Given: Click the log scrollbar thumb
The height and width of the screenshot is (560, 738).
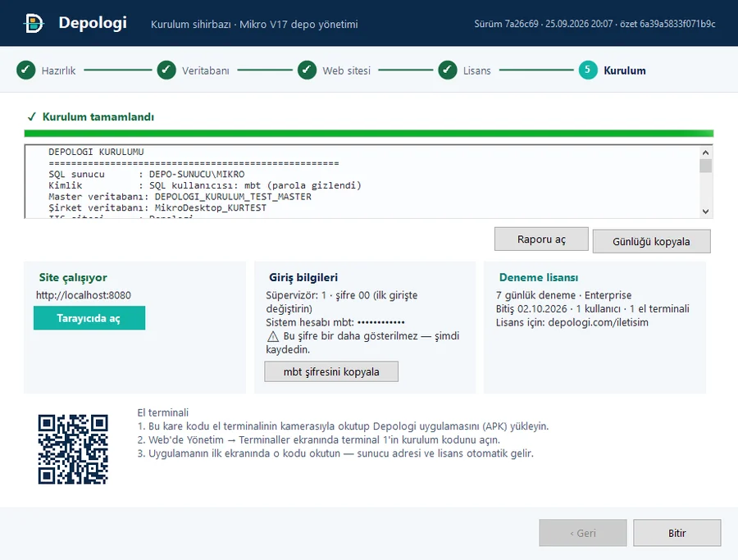Looking at the screenshot, I should (x=705, y=166).
